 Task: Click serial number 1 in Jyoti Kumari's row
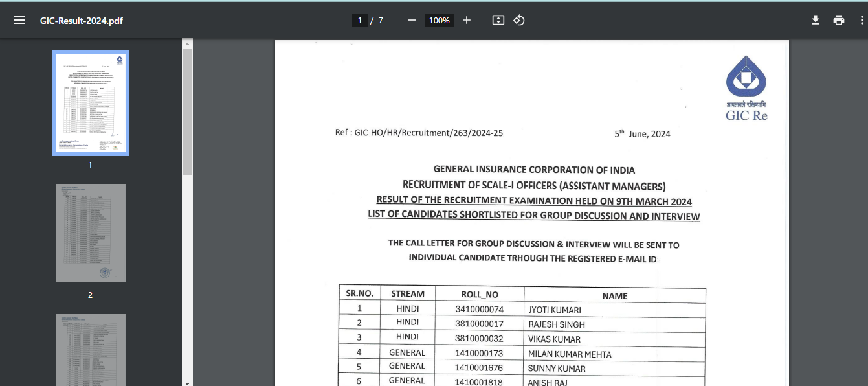tap(359, 308)
